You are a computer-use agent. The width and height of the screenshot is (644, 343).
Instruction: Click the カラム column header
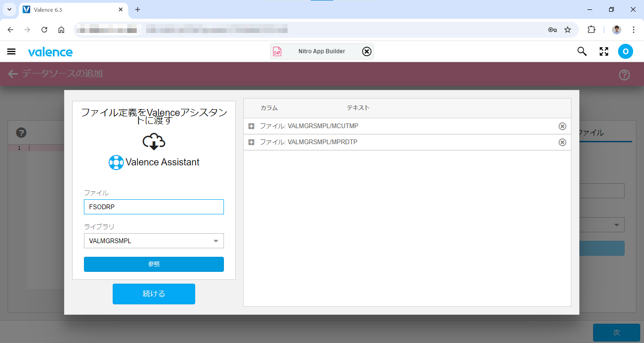[269, 108]
